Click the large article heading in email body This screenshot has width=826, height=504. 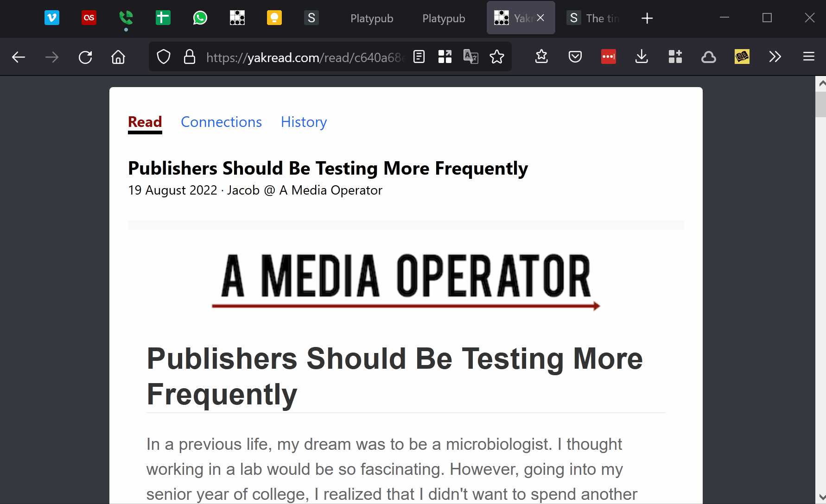pos(394,376)
